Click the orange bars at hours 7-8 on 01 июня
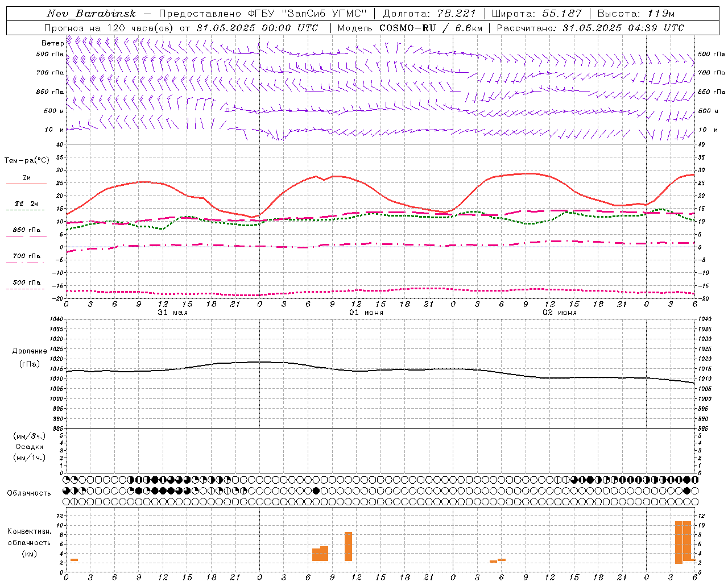Screen dimensions: 728x582 coord(320,554)
